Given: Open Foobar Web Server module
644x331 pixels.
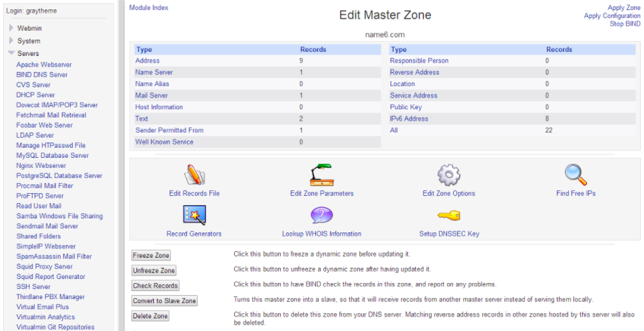Looking at the screenshot, I should 45,125.
